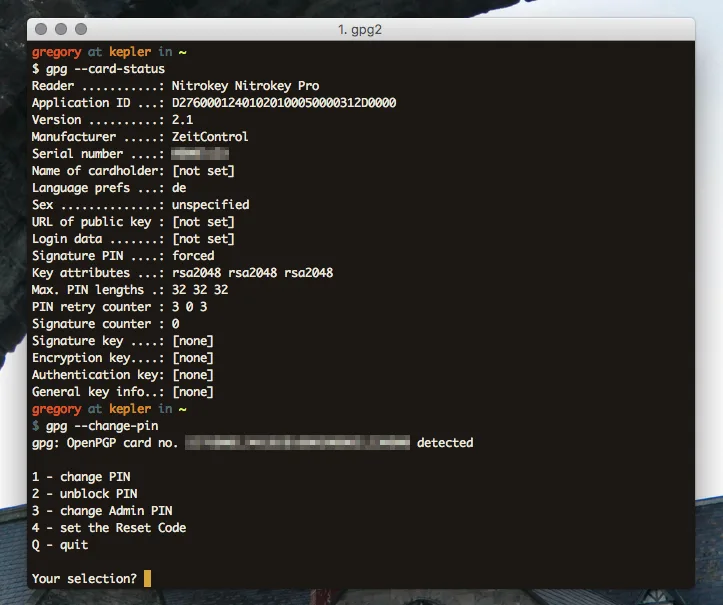This screenshot has width=723, height=605.
Task: Minimize the terminal with the yellow button
Action: click(x=63, y=30)
